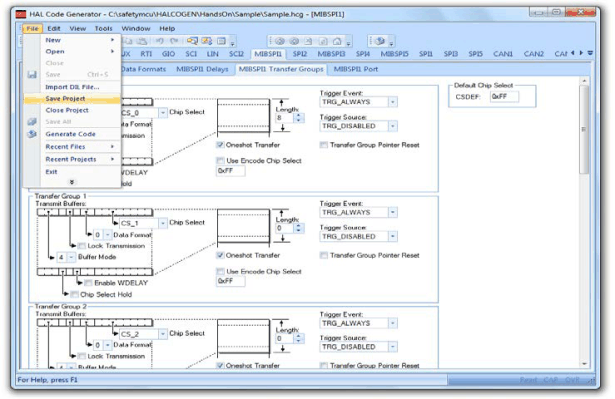This screenshot has width=615, height=399.
Task: Click the Copy icon in the toolbar
Action: 128,41
